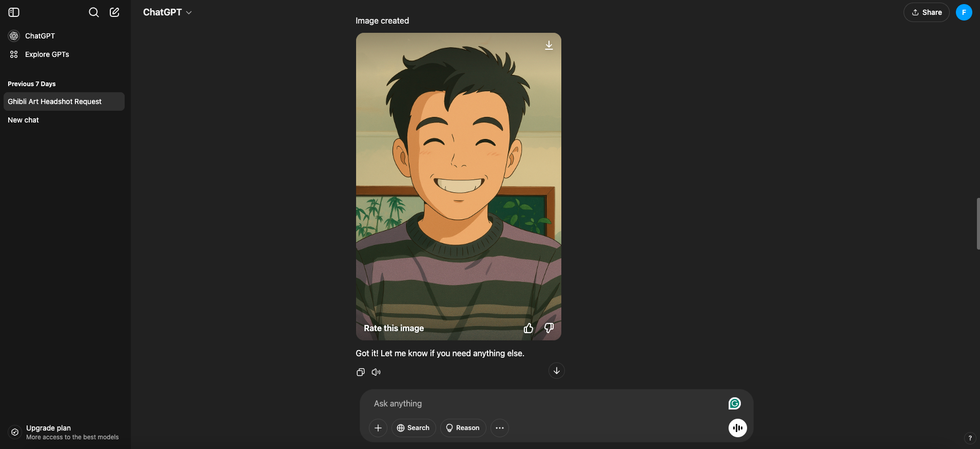
Task: Play response with Read Aloud icon
Action: coord(376,372)
